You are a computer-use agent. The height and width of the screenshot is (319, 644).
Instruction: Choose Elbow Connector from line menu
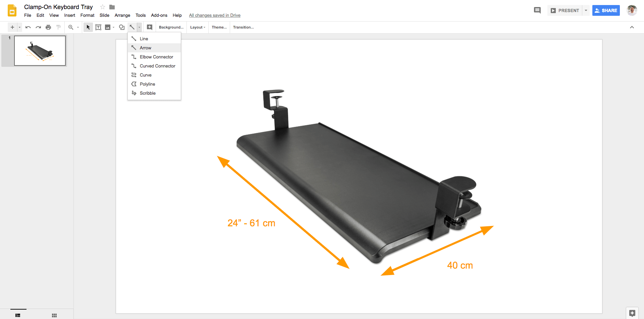tap(156, 57)
